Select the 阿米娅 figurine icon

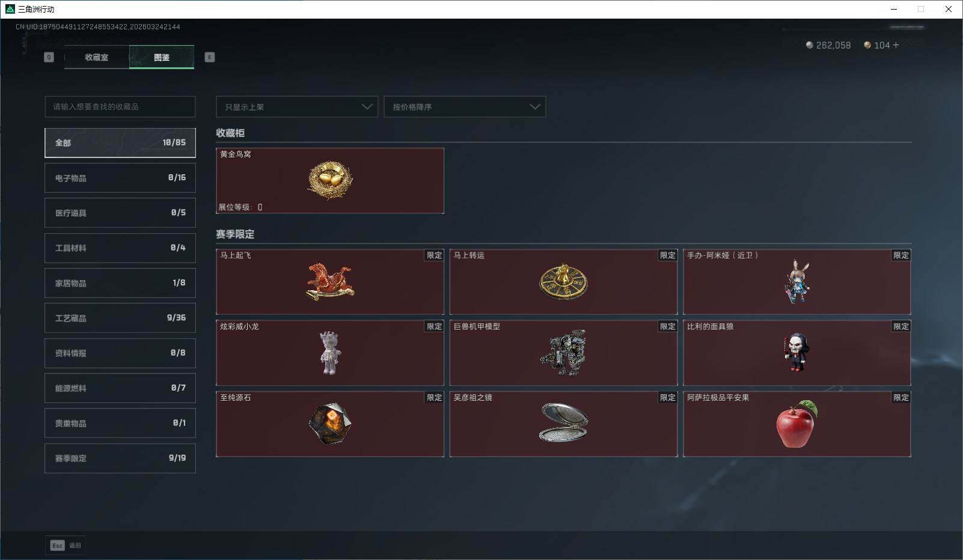point(797,282)
